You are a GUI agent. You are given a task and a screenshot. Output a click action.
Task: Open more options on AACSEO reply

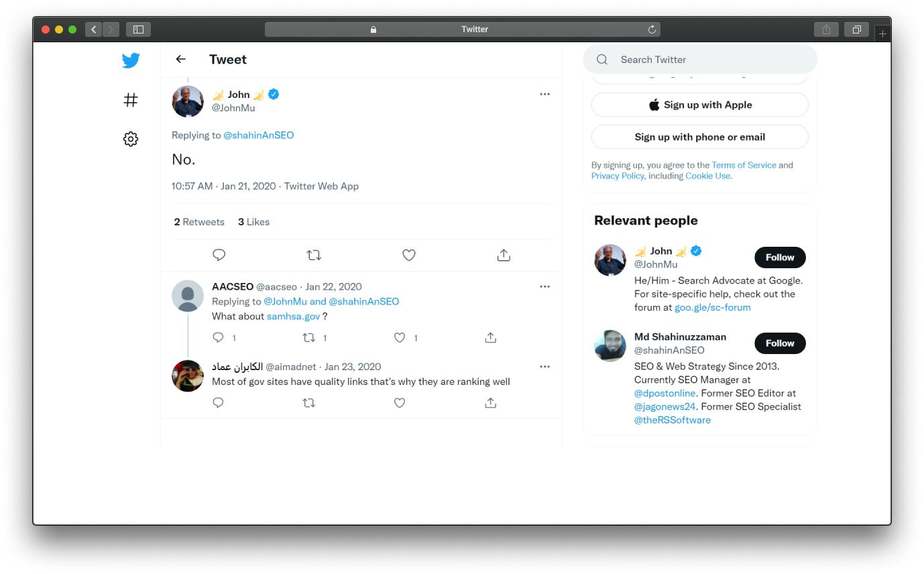[544, 286]
